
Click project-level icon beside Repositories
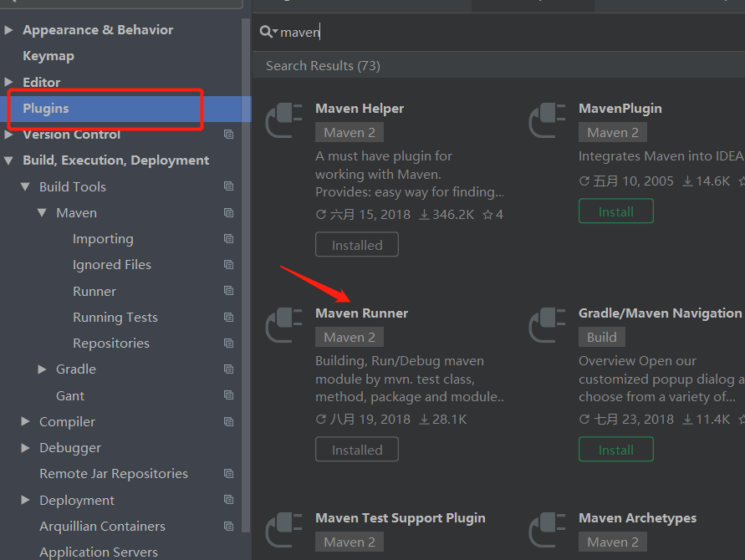click(x=228, y=343)
